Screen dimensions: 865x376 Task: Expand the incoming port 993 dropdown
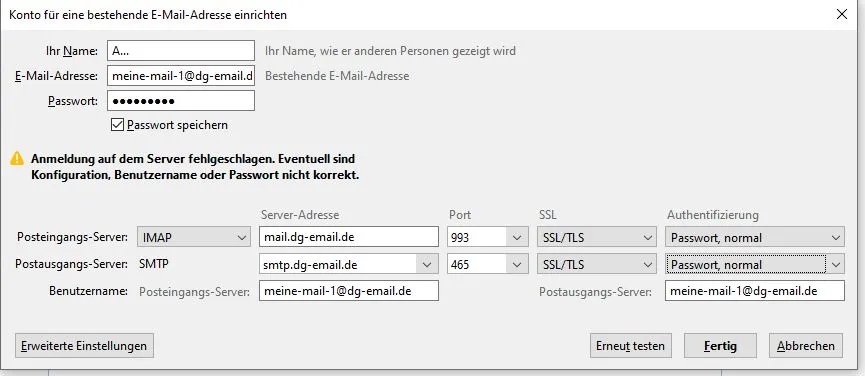(485, 238)
